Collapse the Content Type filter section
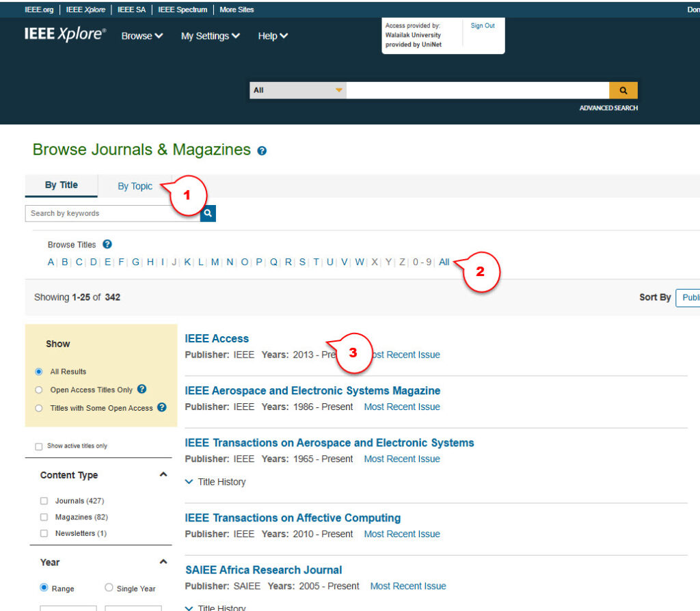Viewport: 700px width, 611px height. 163,475
